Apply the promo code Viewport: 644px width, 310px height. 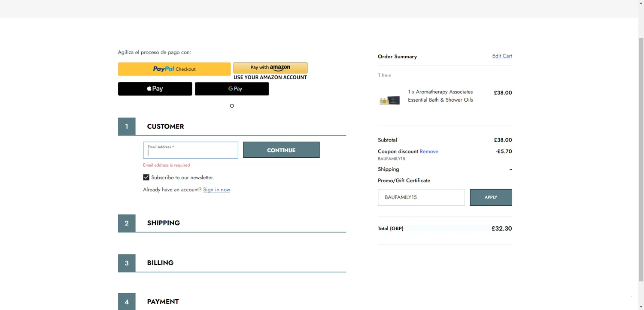[x=491, y=197]
